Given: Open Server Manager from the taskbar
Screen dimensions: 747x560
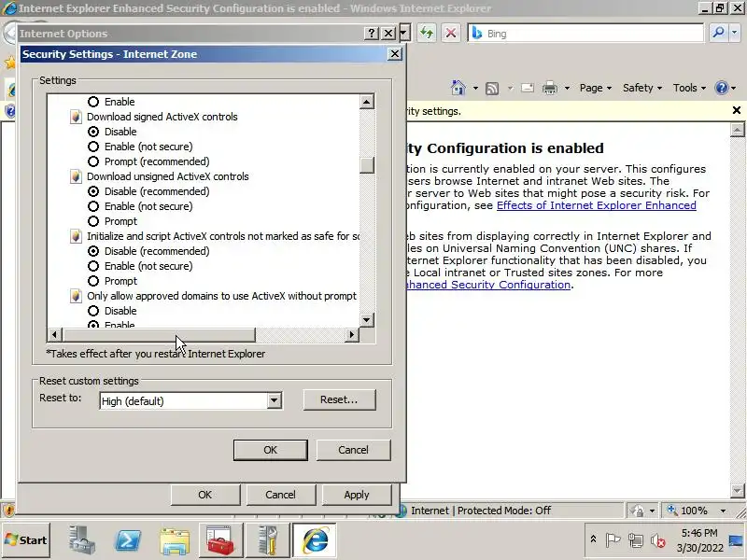Looking at the screenshot, I should (81, 540).
